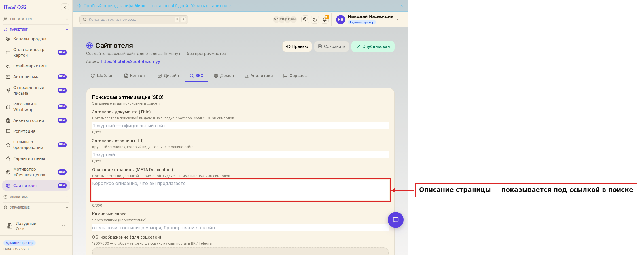The image size is (644, 255).
Task: Switch to the Дизайн tab
Action: 168,76
